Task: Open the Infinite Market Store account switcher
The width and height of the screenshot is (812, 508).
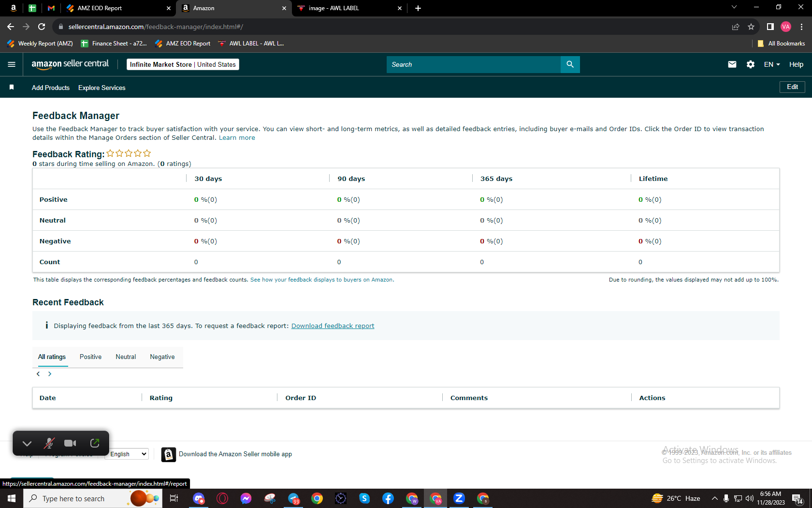Action: pyautogui.click(x=183, y=64)
